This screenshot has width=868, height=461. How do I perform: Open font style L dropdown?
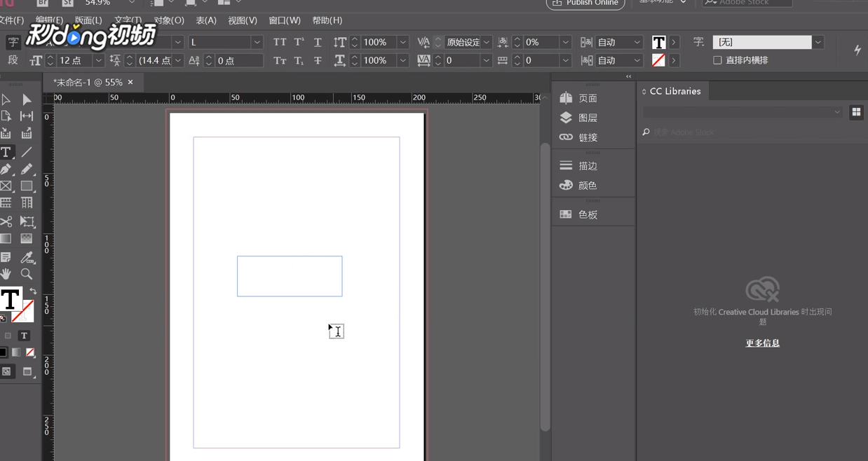(257, 43)
